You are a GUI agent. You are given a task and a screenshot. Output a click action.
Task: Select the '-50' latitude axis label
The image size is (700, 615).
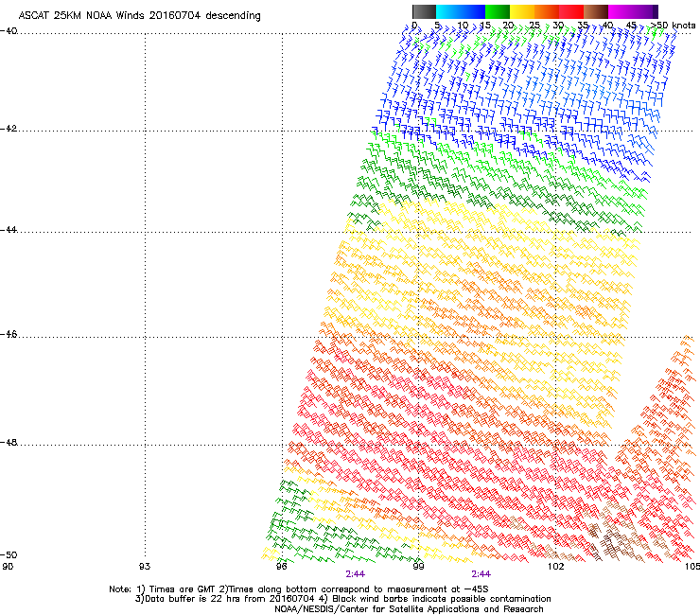[x=9, y=554]
